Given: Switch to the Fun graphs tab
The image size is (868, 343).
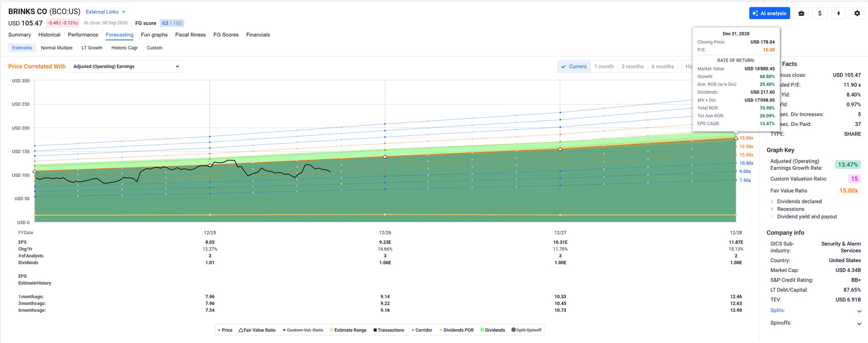Looking at the screenshot, I should click(154, 35).
